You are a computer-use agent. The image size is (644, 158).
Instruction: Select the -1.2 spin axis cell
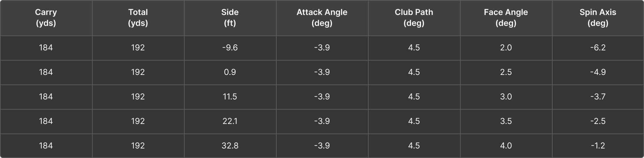598,146
